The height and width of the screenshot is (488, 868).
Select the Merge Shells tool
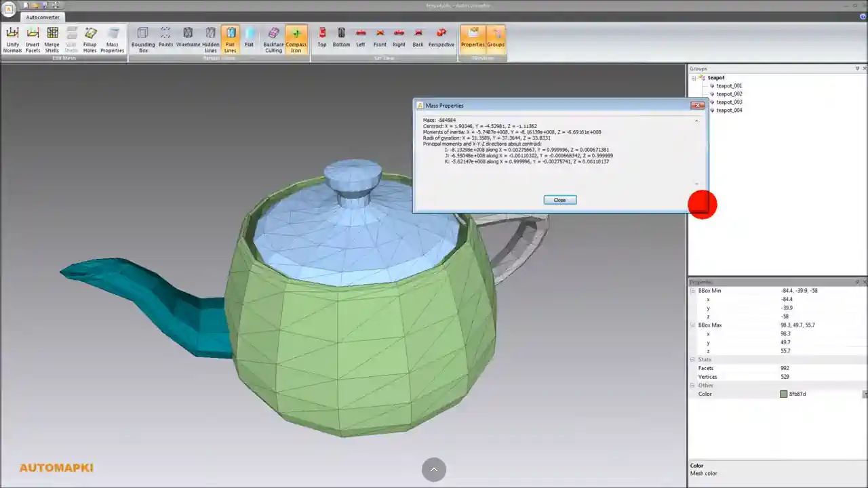tap(52, 39)
